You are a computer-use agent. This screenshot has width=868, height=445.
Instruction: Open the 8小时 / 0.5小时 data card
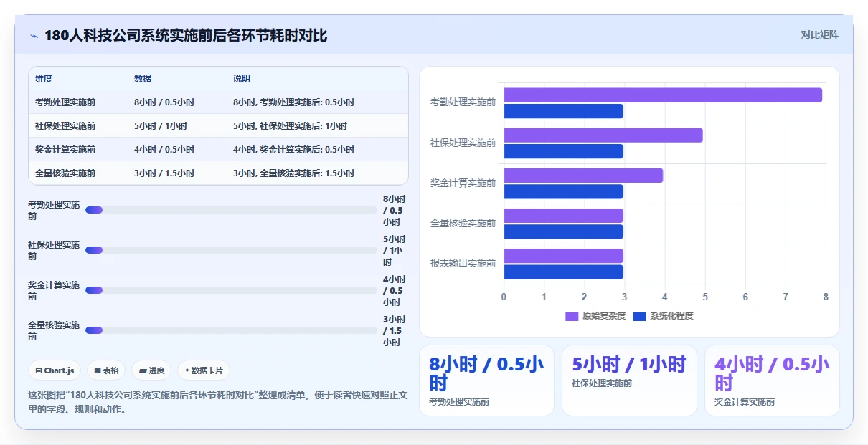point(486,381)
